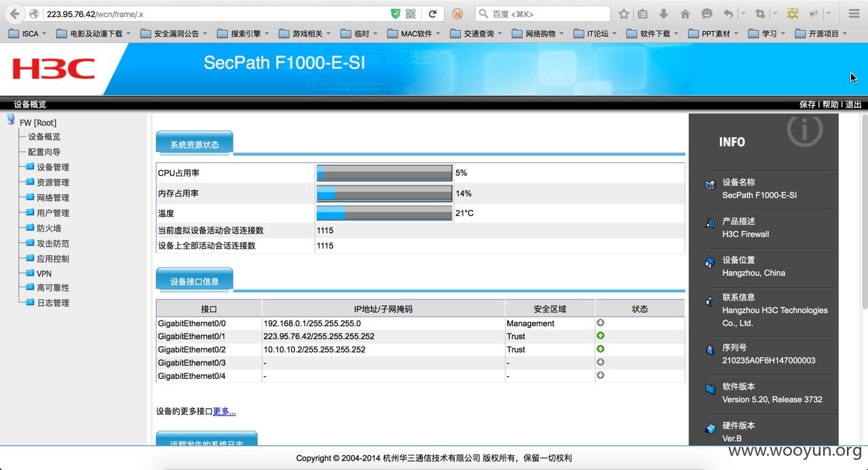This screenshot has width=868, height=470.
Task: Go to home page with house icon
Action: [685, 14]
